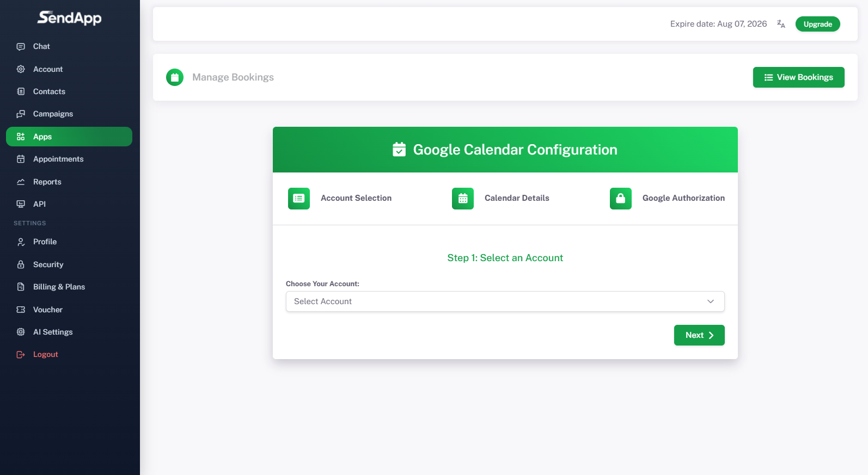Click the Next button

tap(699, 335)
